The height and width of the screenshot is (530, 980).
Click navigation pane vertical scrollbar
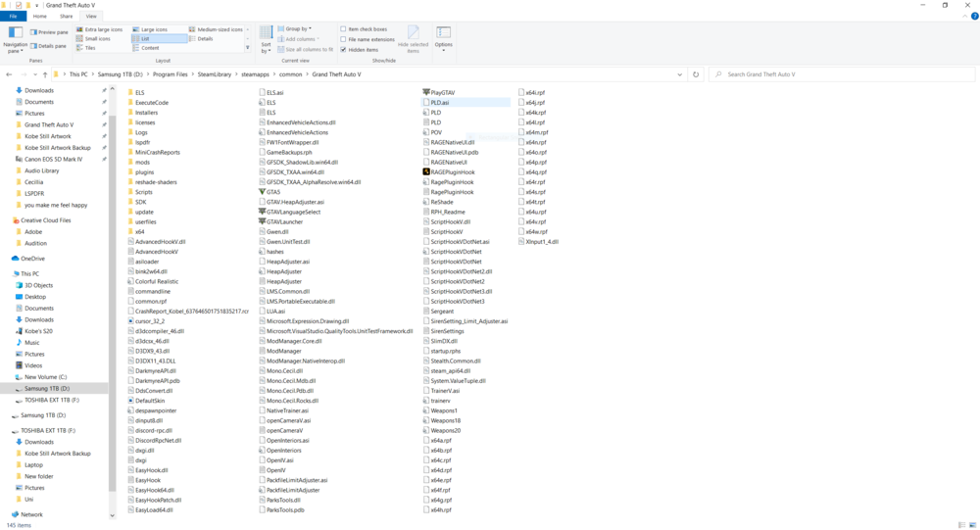(113, 303)
